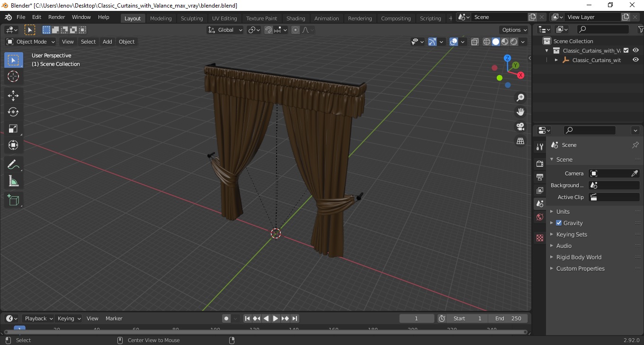The width and height of the screenshot is (644, 345).
Task: Expand the Classic_Curtains_wit armature tree item
Action: (556, 60)
